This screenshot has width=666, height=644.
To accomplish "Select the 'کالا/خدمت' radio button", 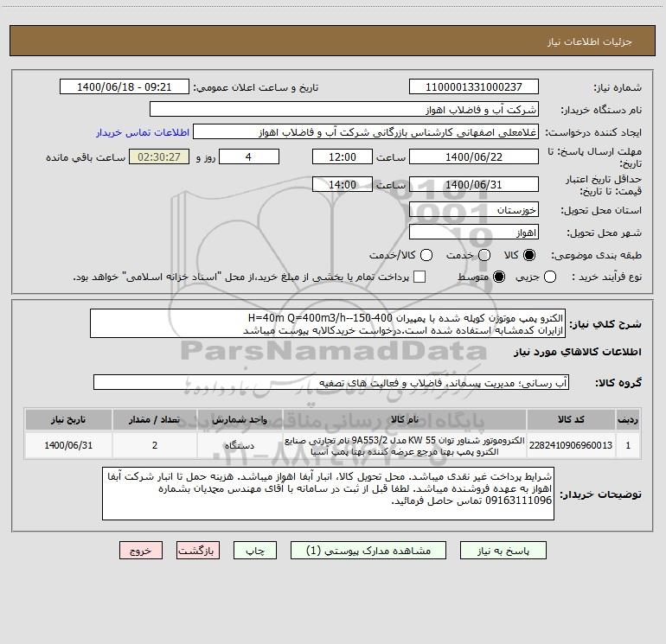I will 426,255.
